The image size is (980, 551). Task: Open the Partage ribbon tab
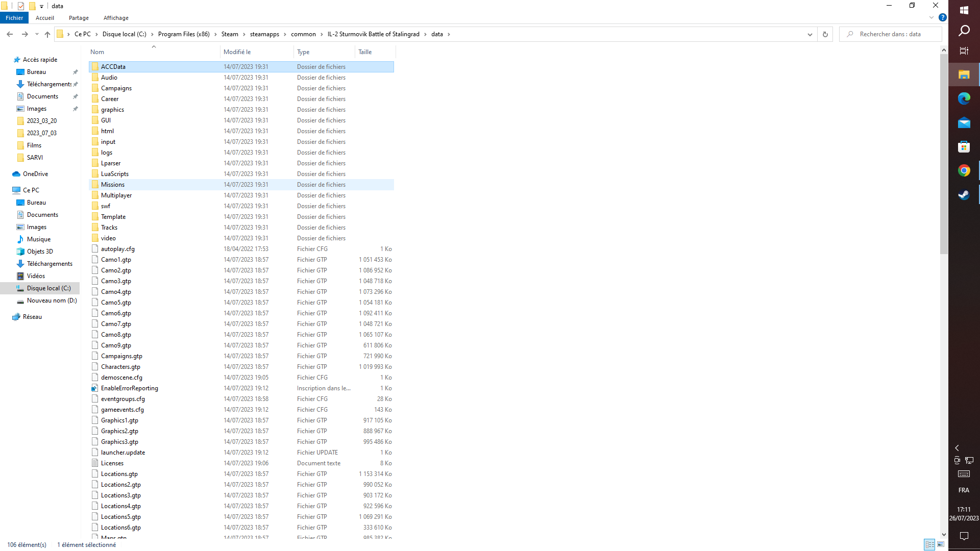tap(79, 18)
